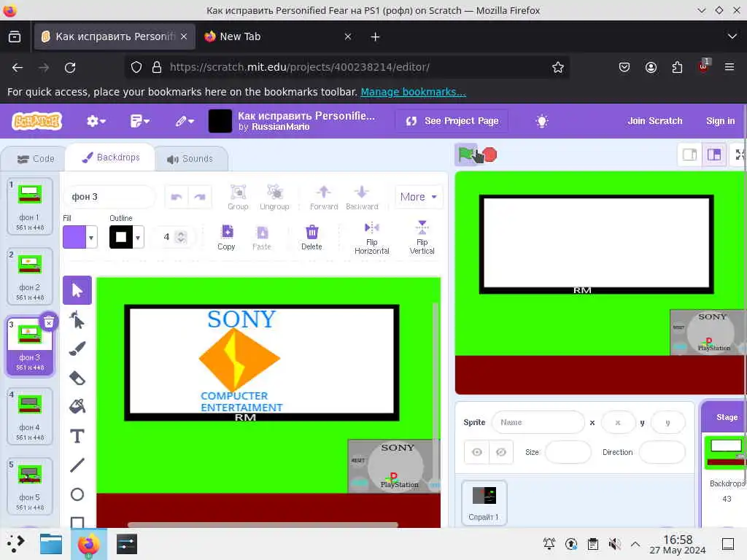Select the Brush tool
This screenshot has width=747, height=560.
[x=77, y=349]
